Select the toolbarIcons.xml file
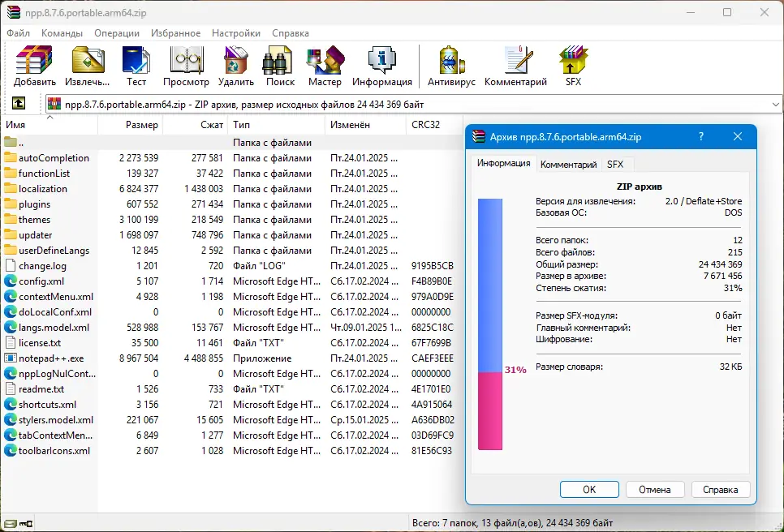Viewport: 784px width, 532px height. 231,451
